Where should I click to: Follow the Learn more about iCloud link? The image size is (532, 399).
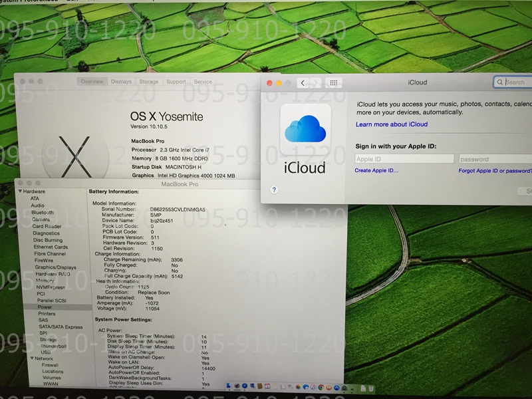click(392, 124)
